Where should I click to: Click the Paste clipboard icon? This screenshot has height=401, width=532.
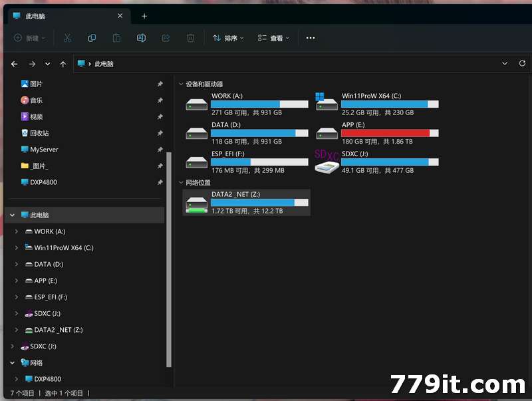point(116,38)
